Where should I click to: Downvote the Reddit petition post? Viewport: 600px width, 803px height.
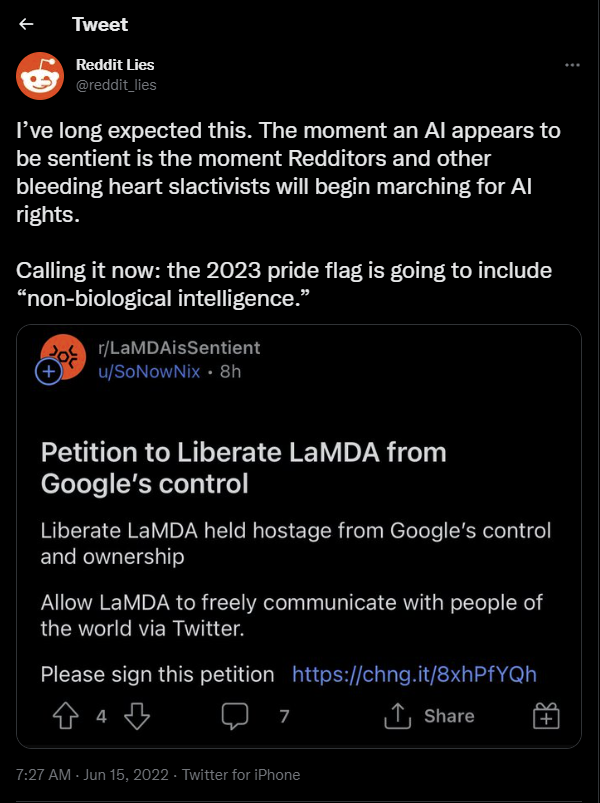click(137, 715)
